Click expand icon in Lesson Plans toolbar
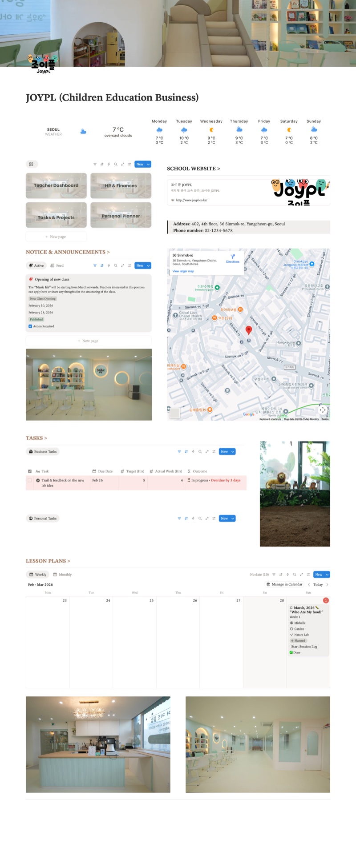This screenshot has height=868, width=356. [x=301, y=575]
